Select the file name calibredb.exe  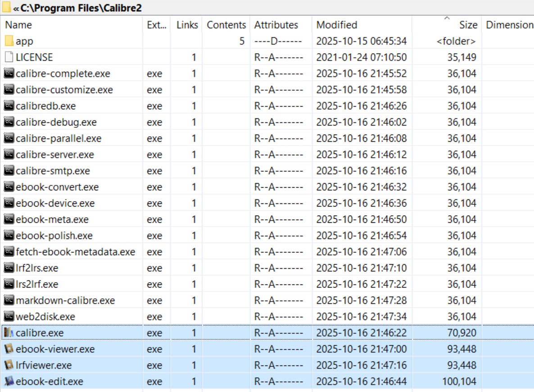[45, 106]
